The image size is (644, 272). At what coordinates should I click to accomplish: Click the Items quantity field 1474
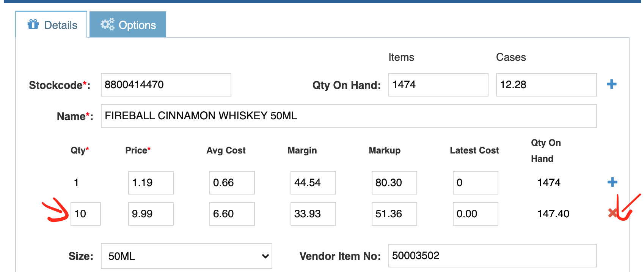tap(438, 85)
